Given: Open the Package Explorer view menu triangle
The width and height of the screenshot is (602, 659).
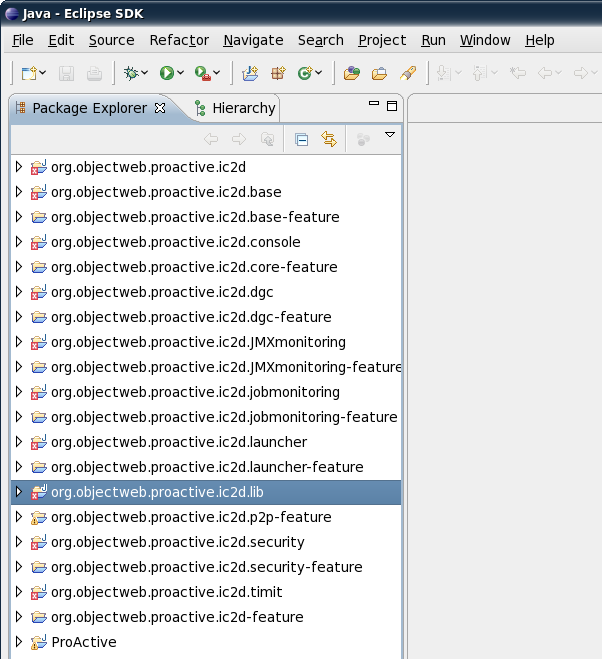Looking at the screenshot, I should click(x=390, y=135).
